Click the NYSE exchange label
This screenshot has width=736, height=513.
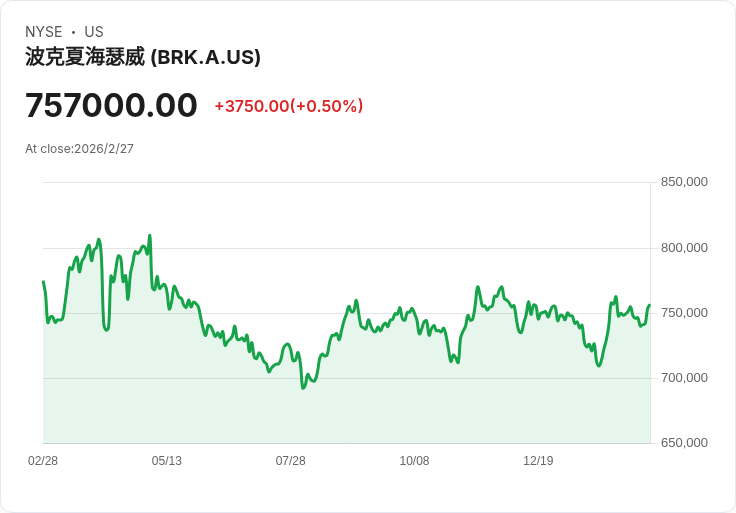click(44, 32)
